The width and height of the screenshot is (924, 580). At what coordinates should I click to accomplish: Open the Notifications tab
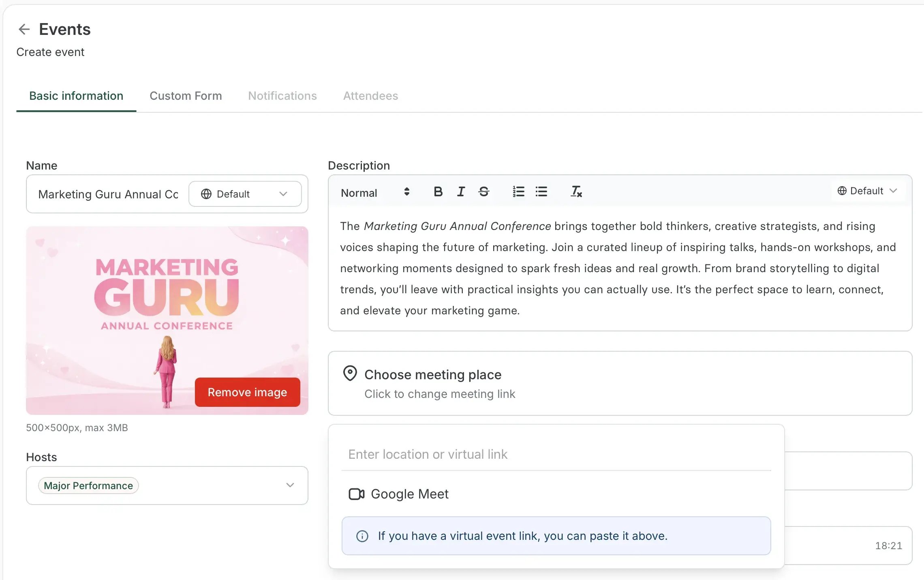(282, 96)
